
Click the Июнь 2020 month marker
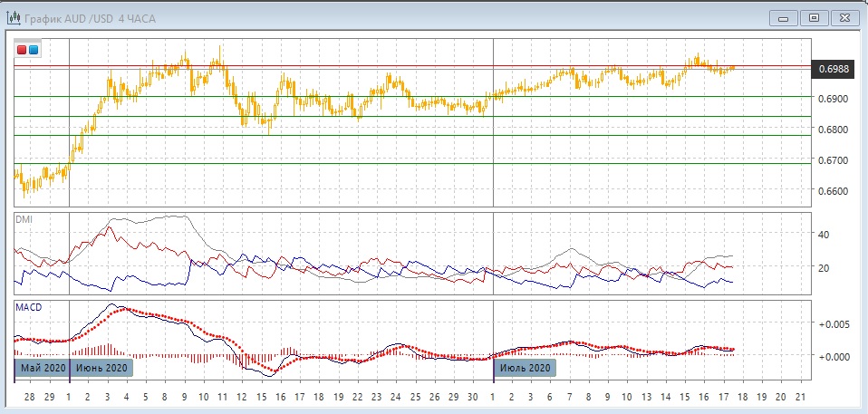point(101,368)
